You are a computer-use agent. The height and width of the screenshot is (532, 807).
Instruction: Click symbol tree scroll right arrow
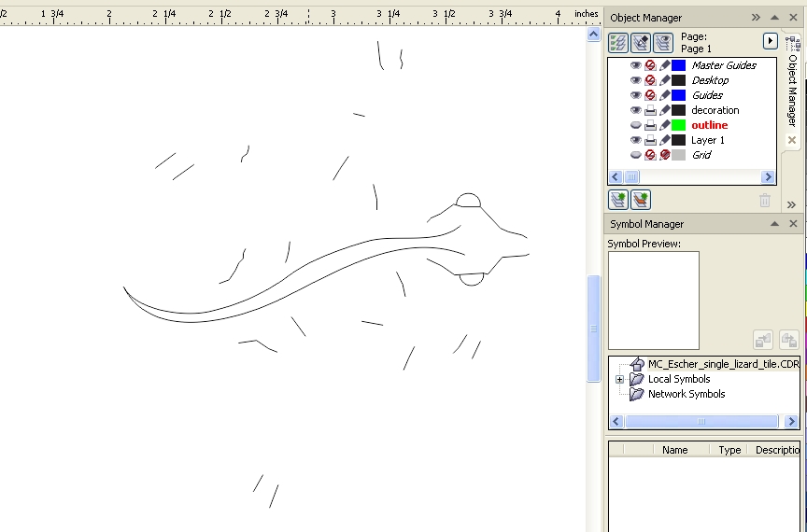791,421
